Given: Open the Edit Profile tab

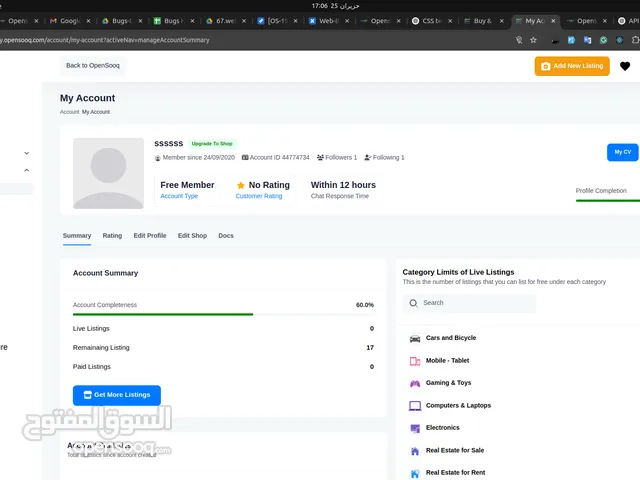Looking at the screenshot, I should (x=150, y=236).
